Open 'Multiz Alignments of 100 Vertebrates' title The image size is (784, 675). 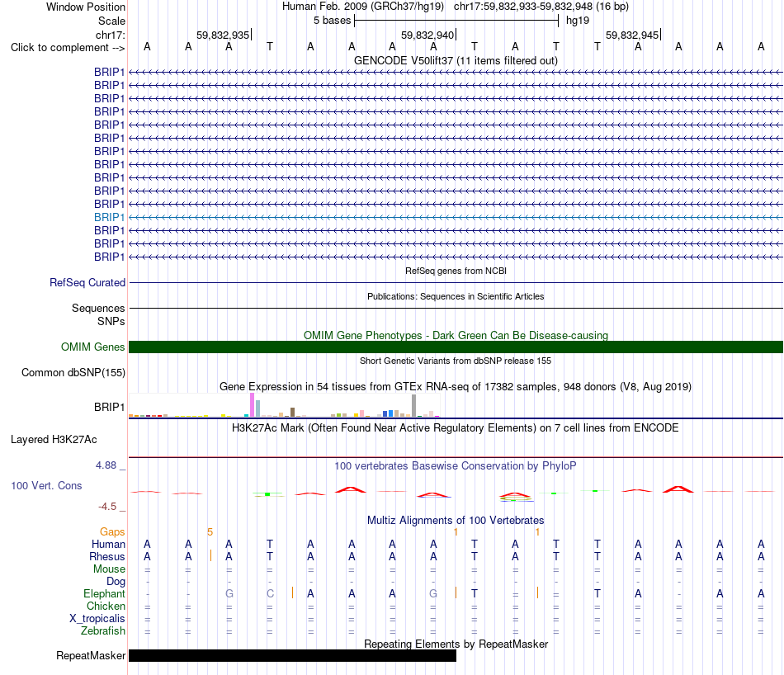(x=456, y=521)
